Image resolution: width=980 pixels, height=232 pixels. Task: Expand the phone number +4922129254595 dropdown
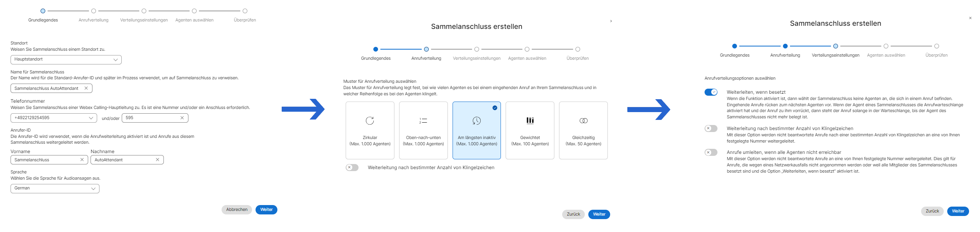point(91,118)
